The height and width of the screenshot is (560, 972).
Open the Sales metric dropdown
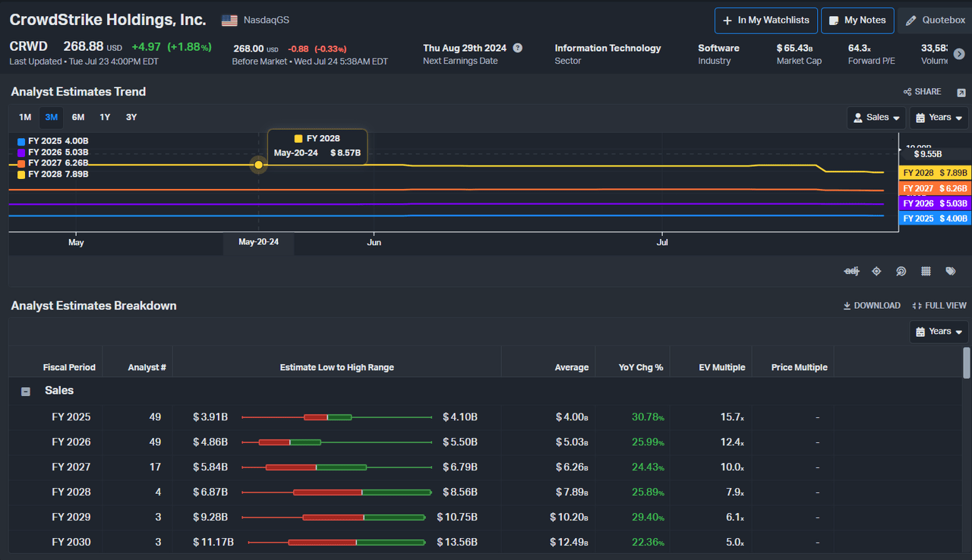coord(876,118)
